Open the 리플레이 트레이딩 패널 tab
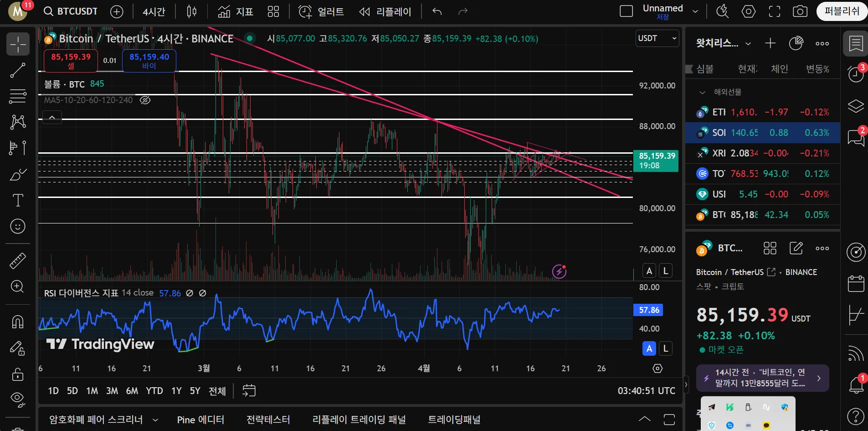 [x=359, y=420]
